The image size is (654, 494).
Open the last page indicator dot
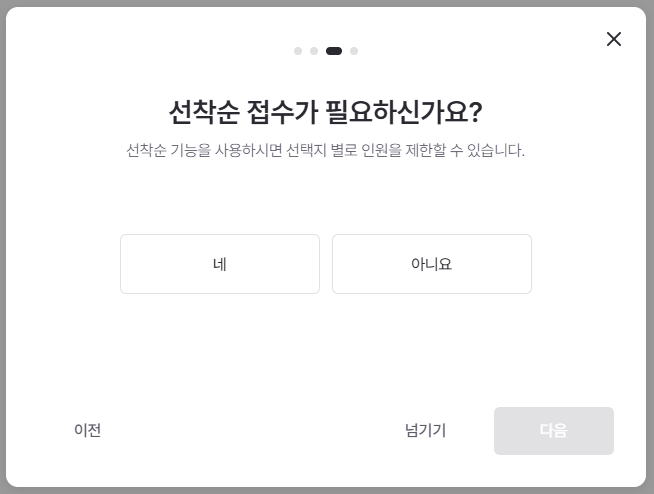[x=354, y=51]
